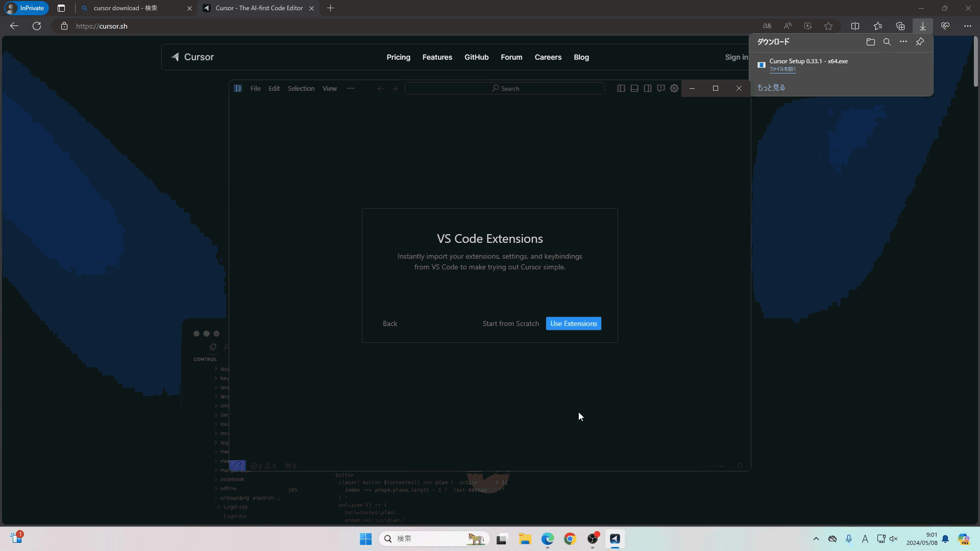This screenshot has height=551, width=980.
Task: Pin the Downloads panel
Action: pyautogui.click(x=920, y=42)
